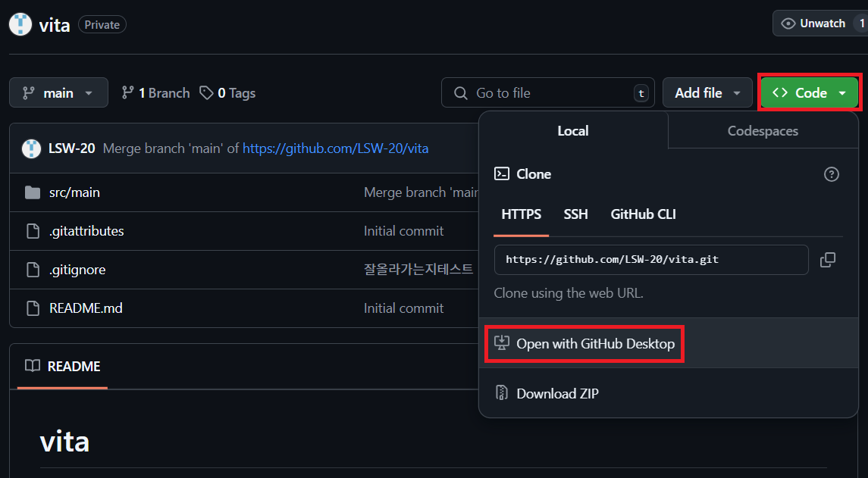Click the Go to file search field

tap(547, 92)
